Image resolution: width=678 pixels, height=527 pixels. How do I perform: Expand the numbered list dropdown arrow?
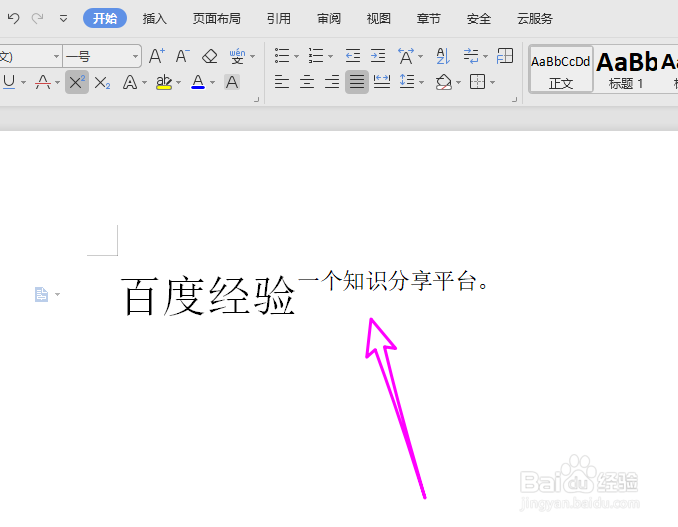tap(331, 56)
